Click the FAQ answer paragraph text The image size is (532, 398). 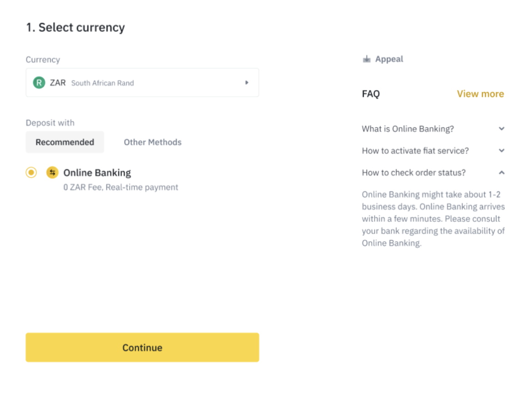click(433, 219)
